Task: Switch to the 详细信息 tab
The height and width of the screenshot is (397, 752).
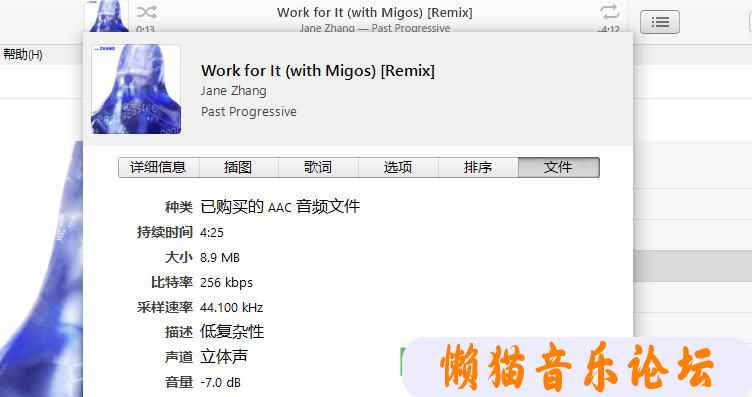Action: pos(159,167)
